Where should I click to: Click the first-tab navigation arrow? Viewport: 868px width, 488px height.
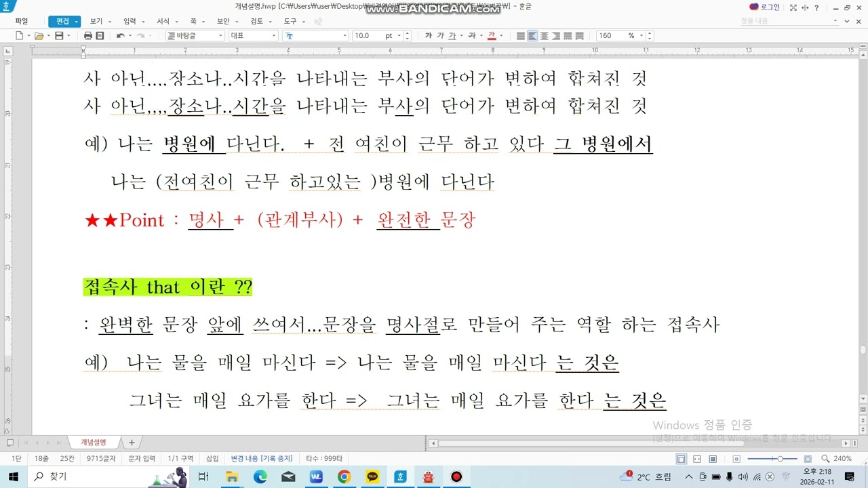[x=27, y=443]
